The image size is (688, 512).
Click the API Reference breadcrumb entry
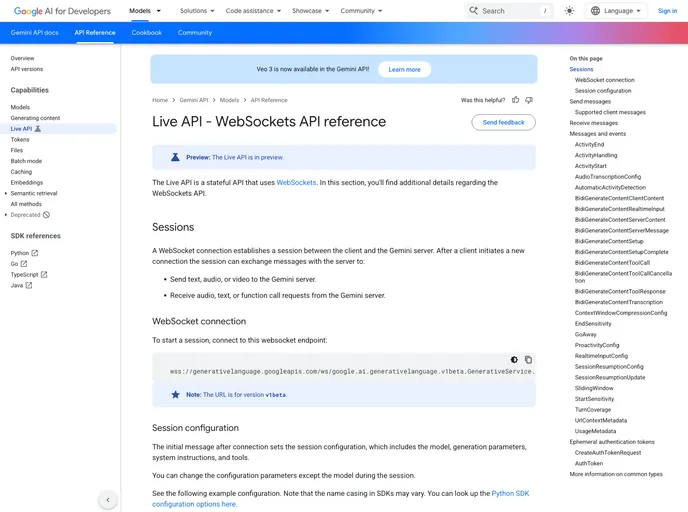269,100
